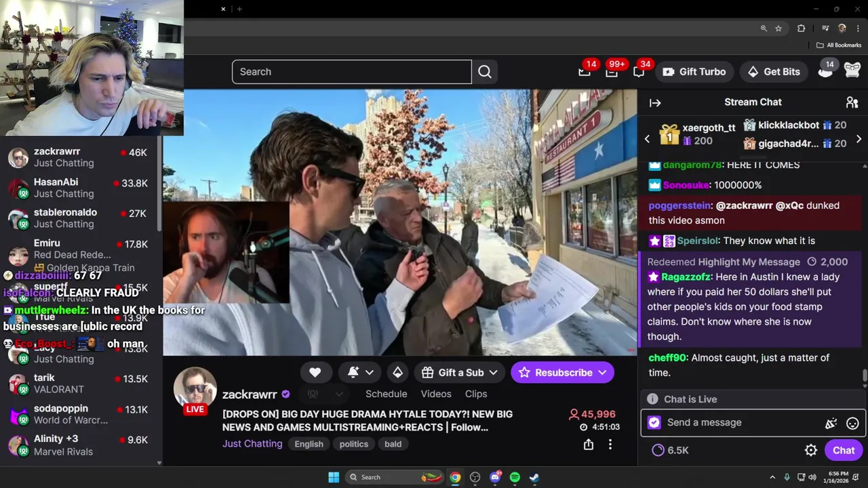
Task: Click the cheer bits diamond icon under video
Action: coord(398,372)
